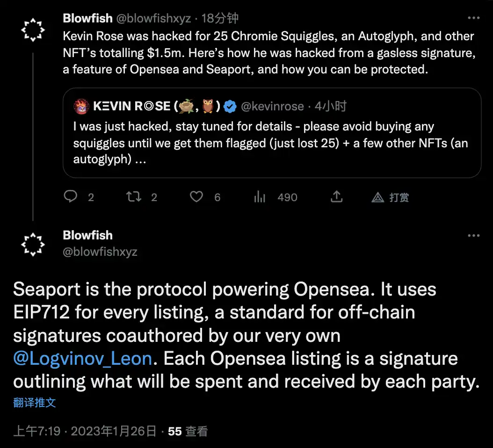Click the 55 查看 view count
The width and height of the screenshot is (493, 448).
point(188,431)
